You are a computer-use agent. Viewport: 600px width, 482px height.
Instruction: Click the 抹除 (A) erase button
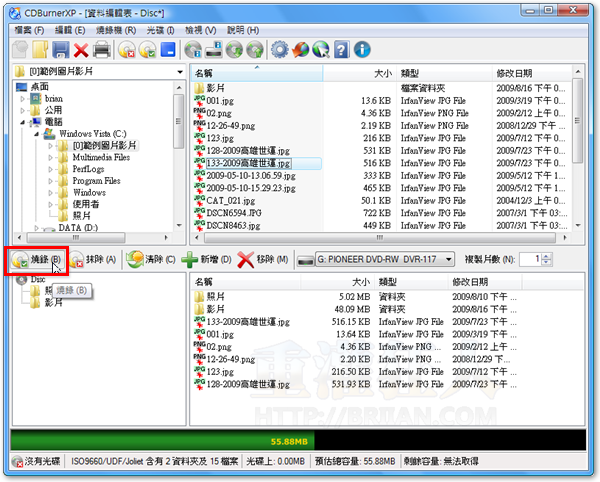[x=93, y=260]
